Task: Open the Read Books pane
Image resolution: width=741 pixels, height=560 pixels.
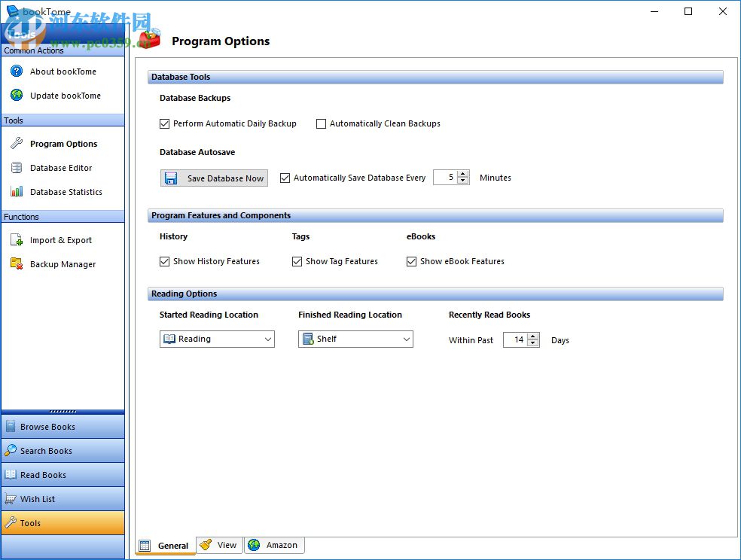Action: [63, 474]
